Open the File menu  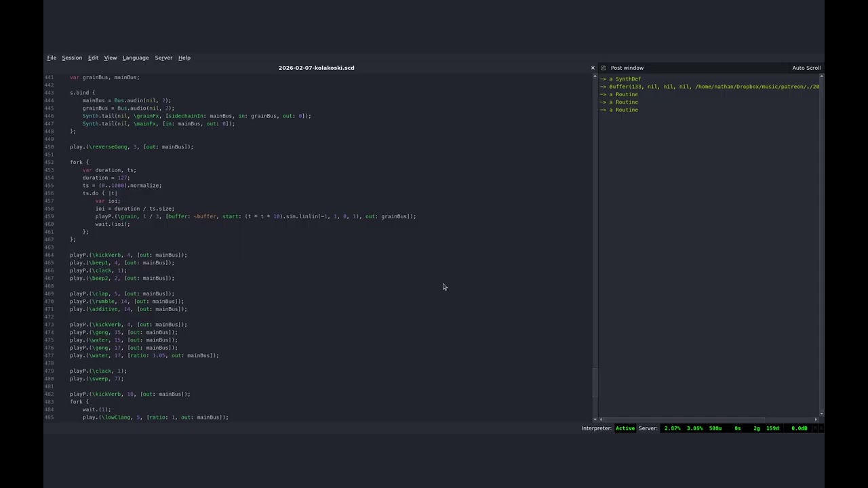[x=52, y=58]
